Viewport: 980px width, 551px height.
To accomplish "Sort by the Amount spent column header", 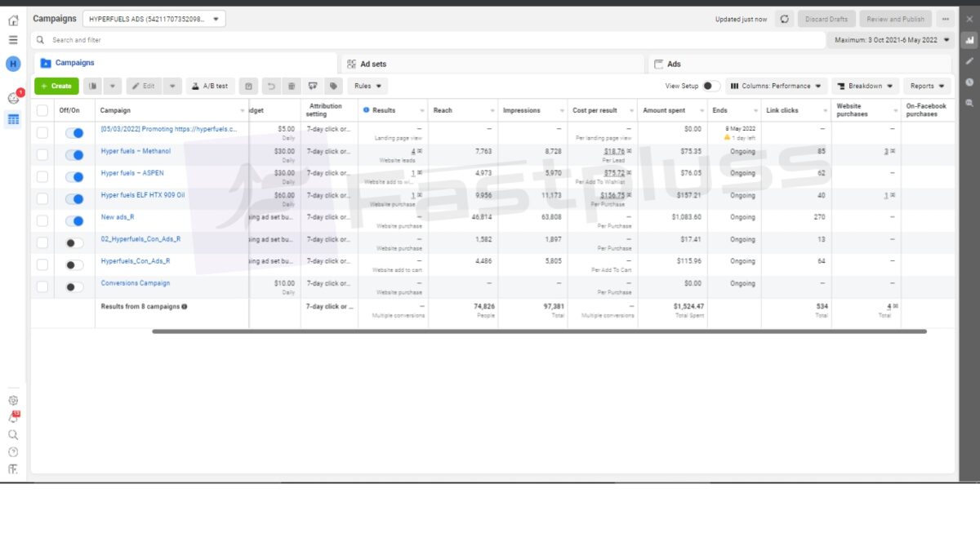I will click(x=664, y=110).
